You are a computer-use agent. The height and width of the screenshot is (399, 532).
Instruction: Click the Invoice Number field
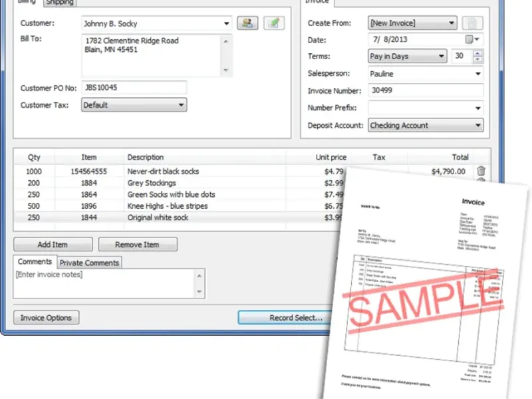click(x=426, y=90)
